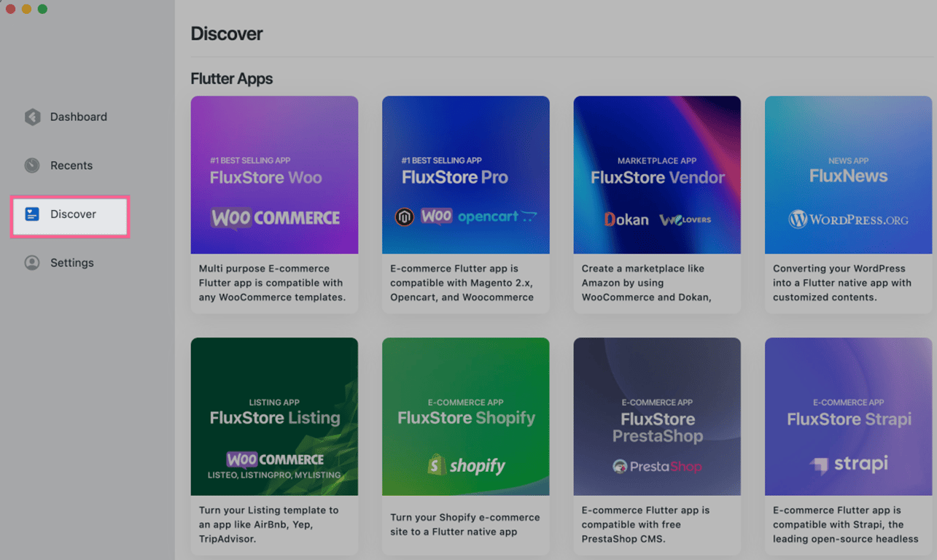Click the WooCommerce logo on FluxStore Woo

click(x=275, y=217)
